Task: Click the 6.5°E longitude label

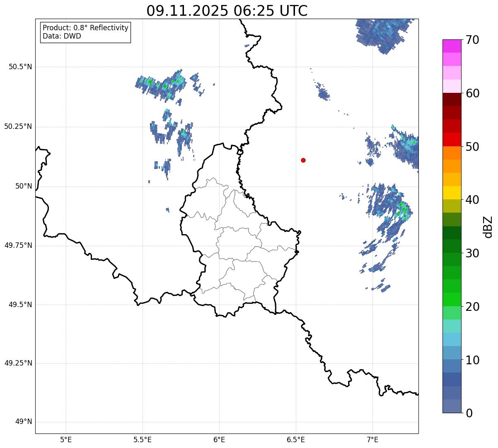Action: [296, 439]
